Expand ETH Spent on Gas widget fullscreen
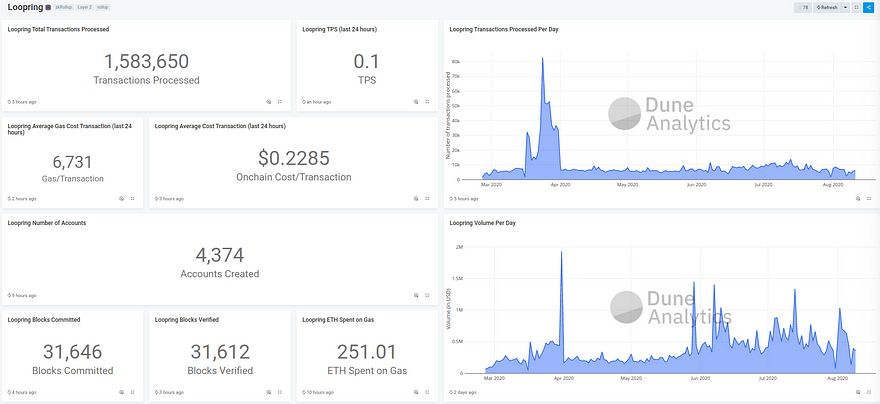The image size is (880, 404). [x=427, y=392]
